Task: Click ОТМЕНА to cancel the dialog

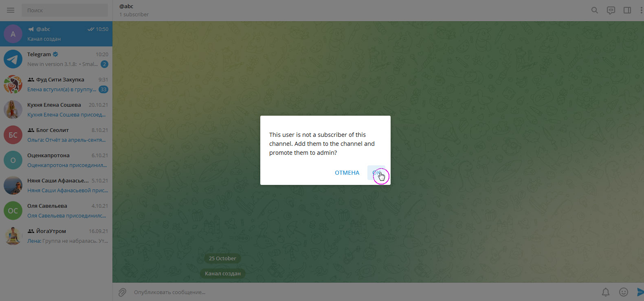Action: click(x=347, y=173)
